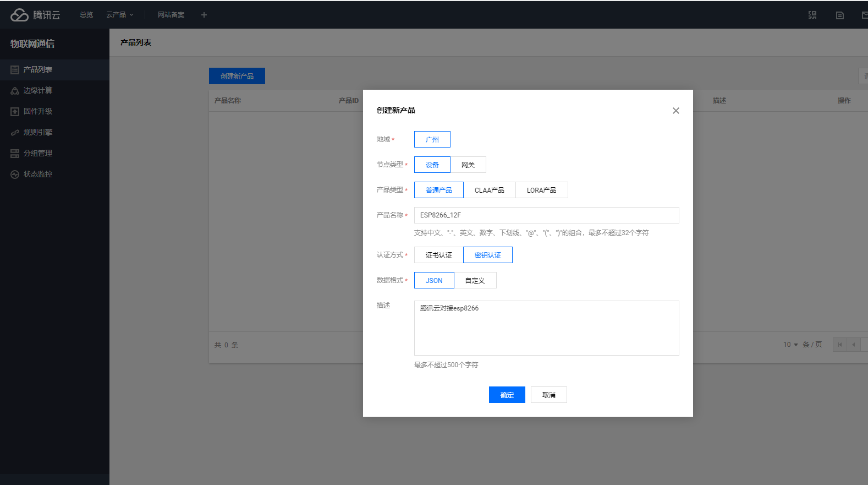Close the 创建新产品 dialog

(x=676, y=111)
